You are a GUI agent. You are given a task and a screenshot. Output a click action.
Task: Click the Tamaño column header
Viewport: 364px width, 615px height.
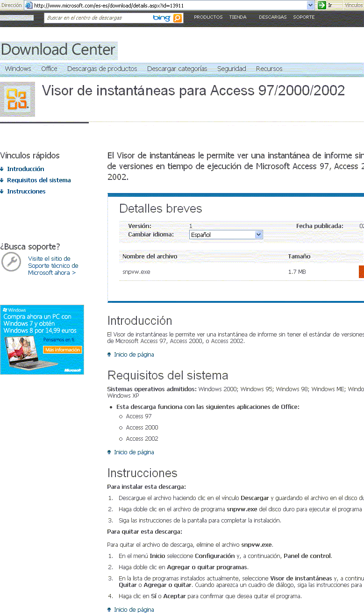click(299, 257)
